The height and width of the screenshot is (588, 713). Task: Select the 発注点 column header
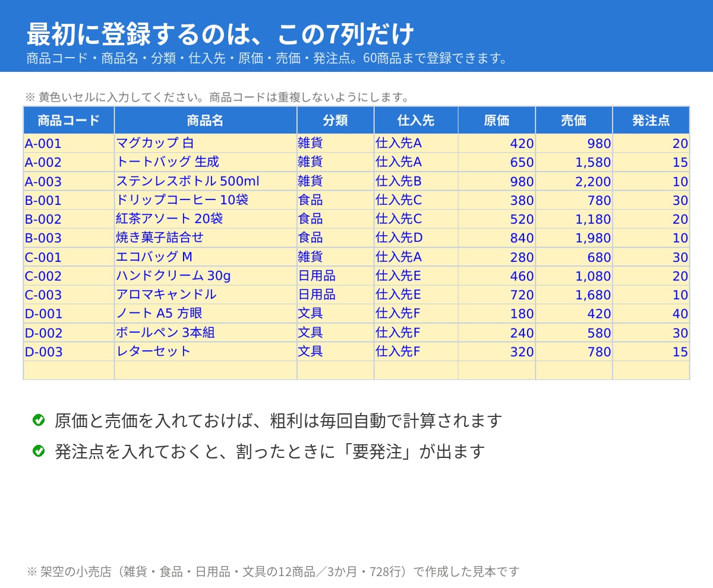coord(651,120)
